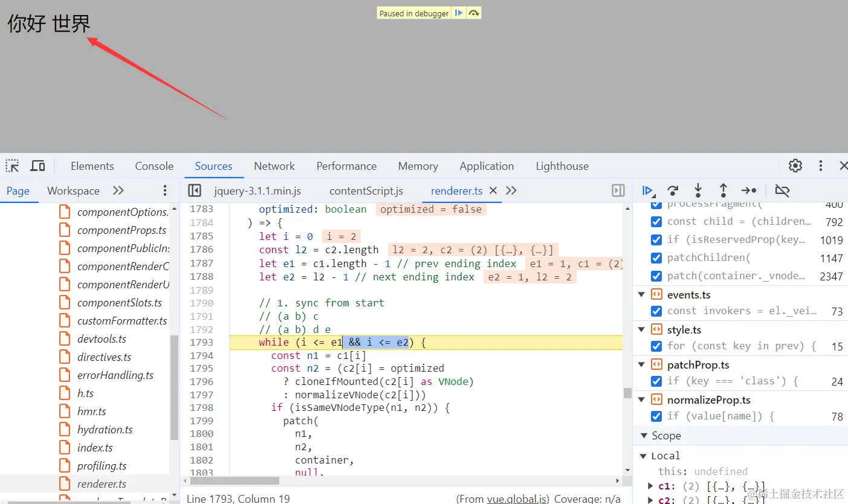This screenshot has width=848, height=504.
Task: Resume script execution in debugger toolbar
Action: coord(647,190)
